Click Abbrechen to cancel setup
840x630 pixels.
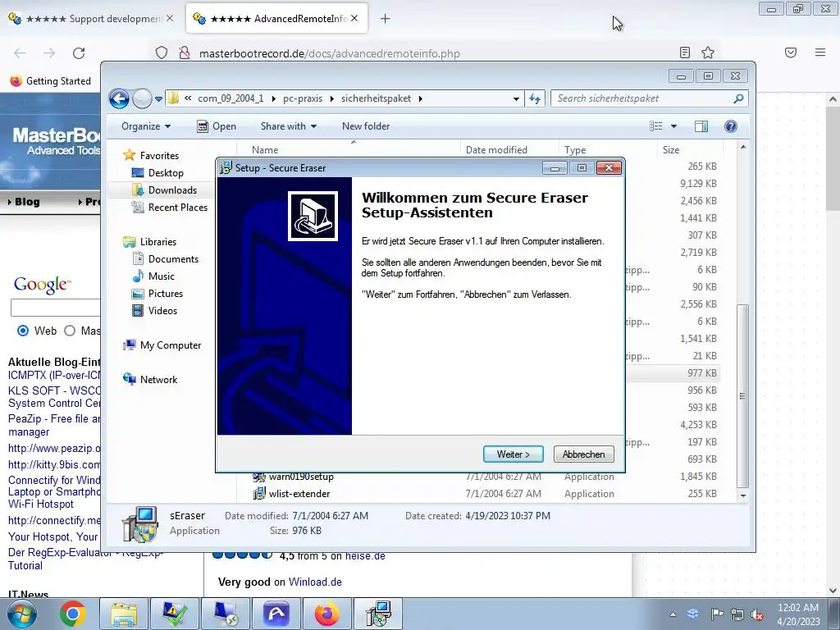tap(583, 454)
